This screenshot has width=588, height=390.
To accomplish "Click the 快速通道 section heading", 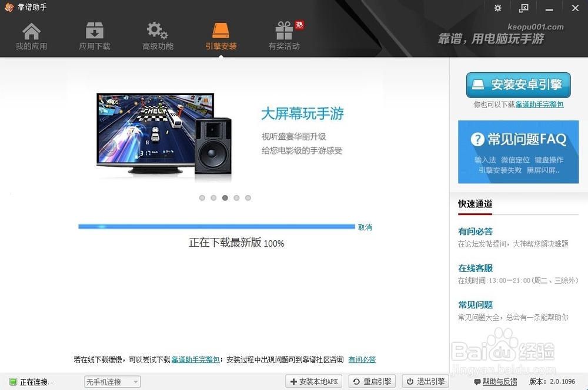I will coord(475,204).
